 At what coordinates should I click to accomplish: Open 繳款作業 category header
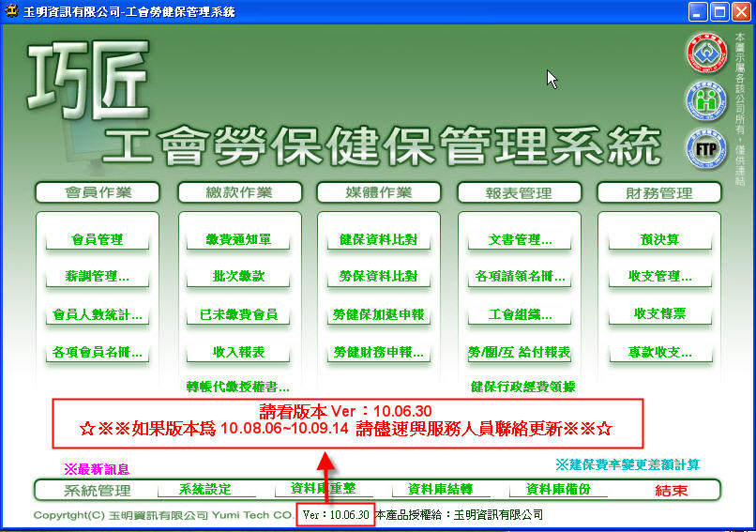click(x=239, y=192)
